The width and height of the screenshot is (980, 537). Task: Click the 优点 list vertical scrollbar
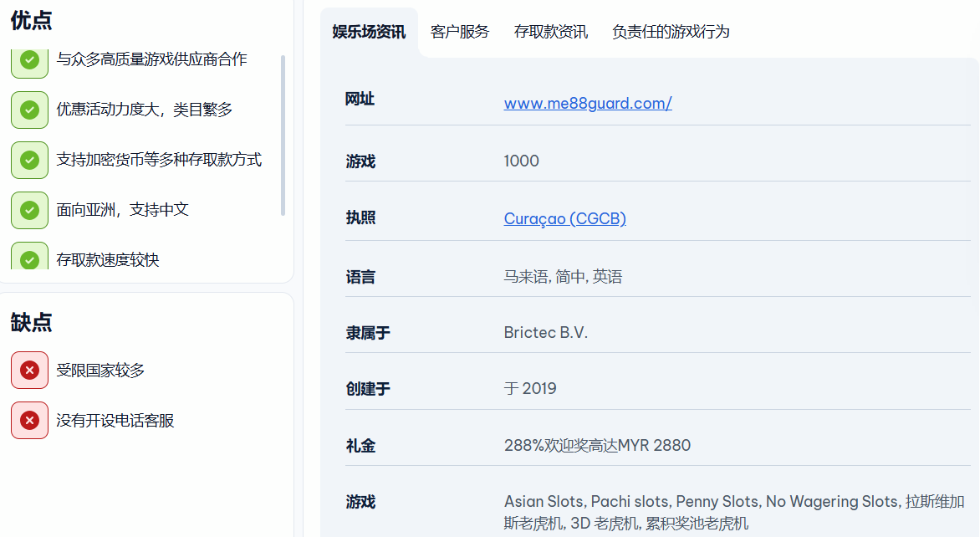(283, 135)
